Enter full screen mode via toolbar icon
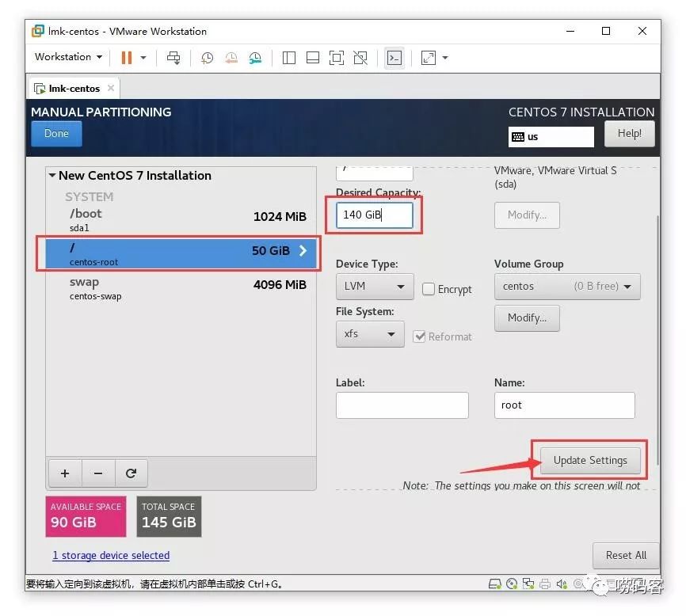Screen dimensions: 686x616 337,58
